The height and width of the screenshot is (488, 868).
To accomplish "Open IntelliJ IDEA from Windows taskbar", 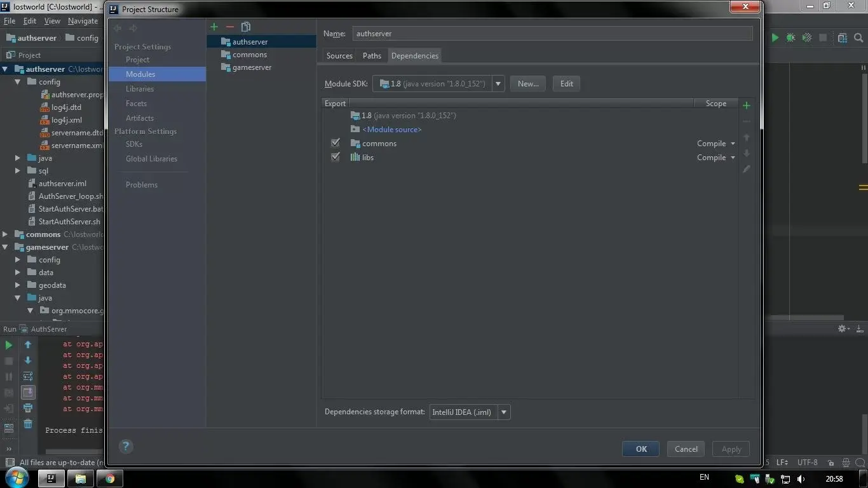I will pyautogui.click(x=51, y=478).
